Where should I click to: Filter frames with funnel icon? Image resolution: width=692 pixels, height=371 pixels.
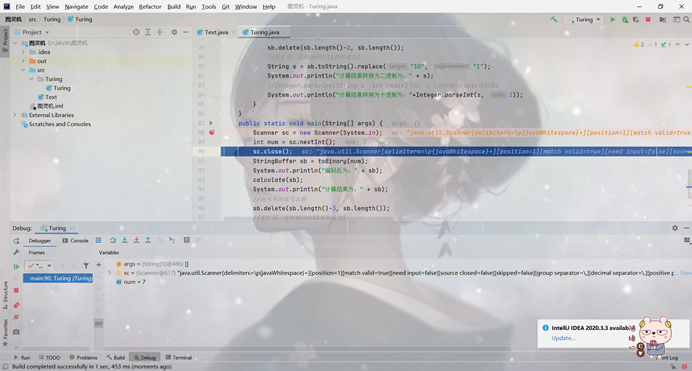(86, 266)
